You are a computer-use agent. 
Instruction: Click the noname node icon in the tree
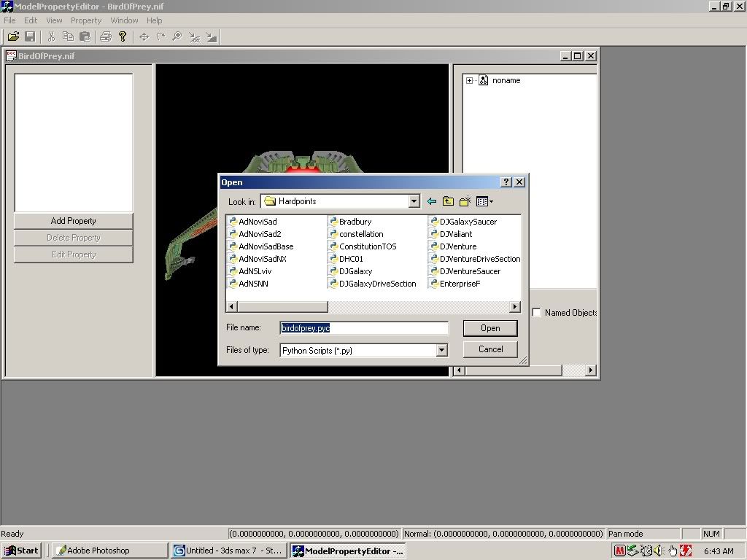pos(483,80)
